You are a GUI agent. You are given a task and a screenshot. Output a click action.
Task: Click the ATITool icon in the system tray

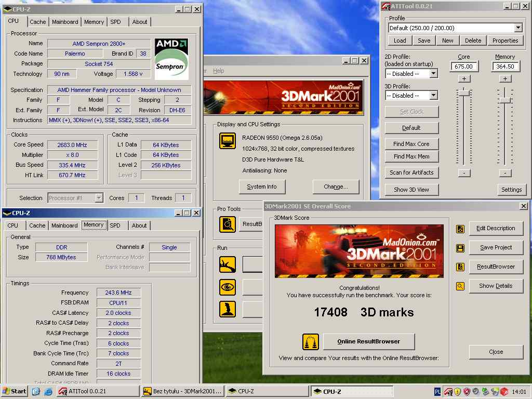tap(448, 392)
